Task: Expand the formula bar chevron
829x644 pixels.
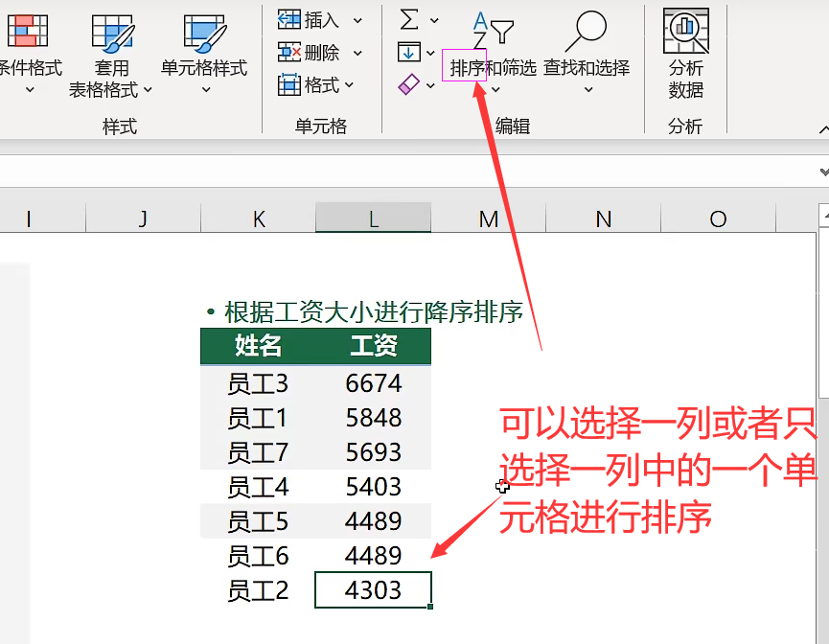Action: click(x=823, y=172)
